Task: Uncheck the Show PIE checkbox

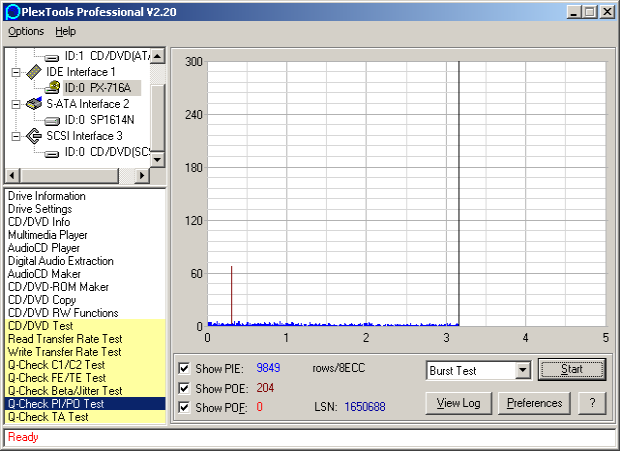Action: [184, 368]
